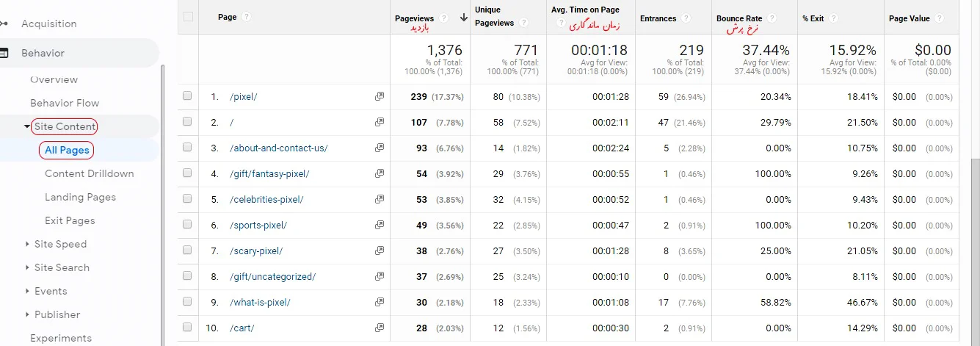This screenshot has height=346, width=980.
Task: Go to Behavior Flow report
Action: pos(65,103)
